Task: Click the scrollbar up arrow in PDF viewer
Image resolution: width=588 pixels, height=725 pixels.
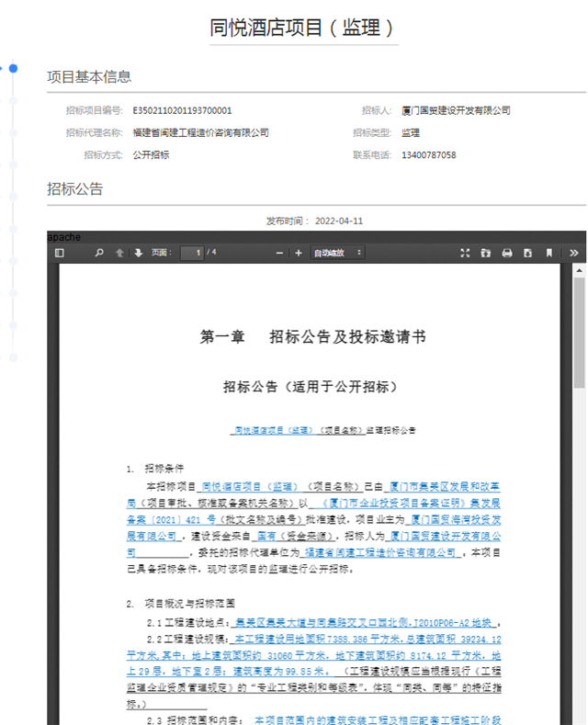Action: tap(579, 270)
